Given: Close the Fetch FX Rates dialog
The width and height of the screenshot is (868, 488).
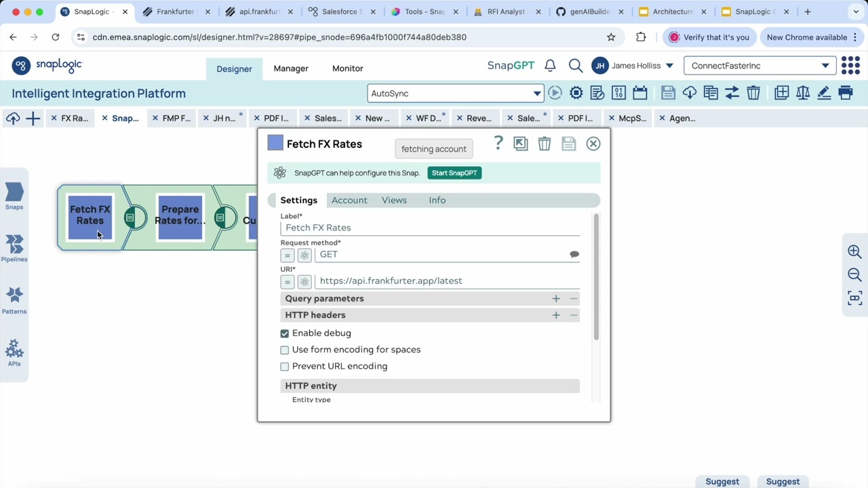Looking at the screenshot, I should click(593, 144).
